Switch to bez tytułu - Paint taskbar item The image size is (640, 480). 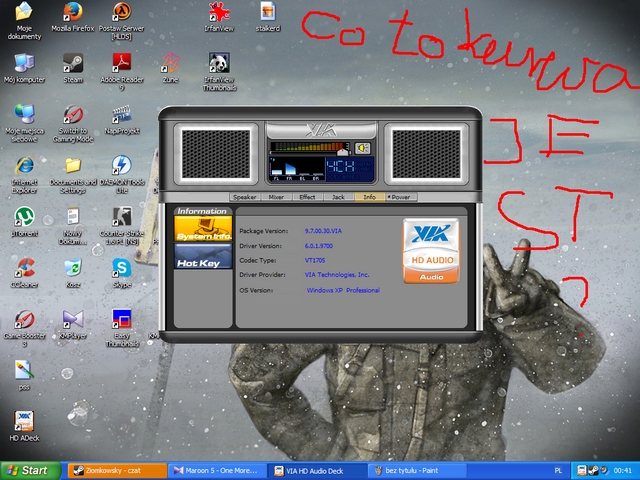[x=417, y=471]
